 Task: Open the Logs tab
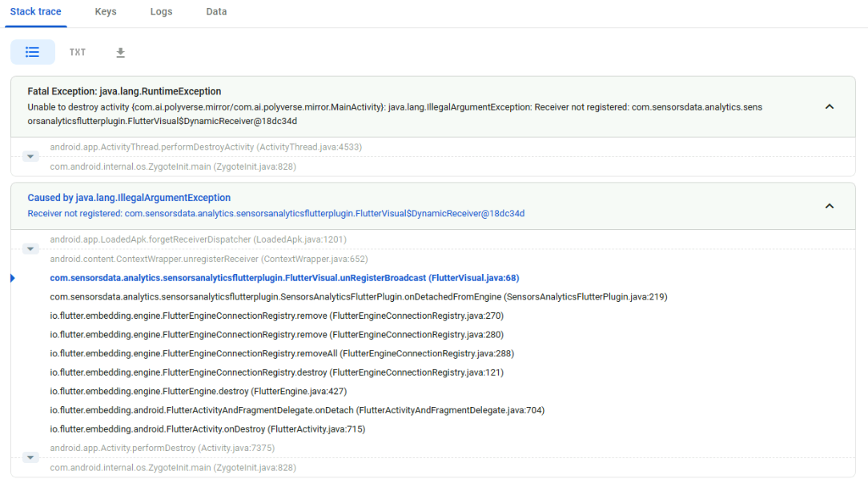point(161,12)
